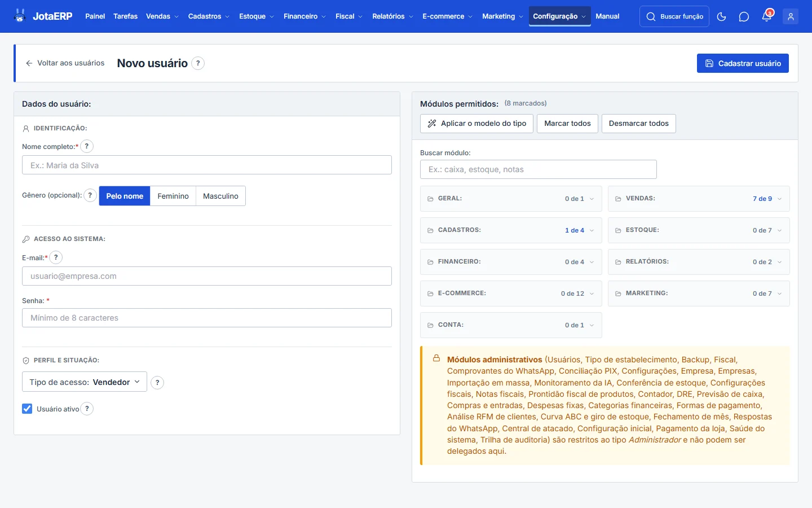Click the MARKETING module folder icon

(x=618, y=294)
